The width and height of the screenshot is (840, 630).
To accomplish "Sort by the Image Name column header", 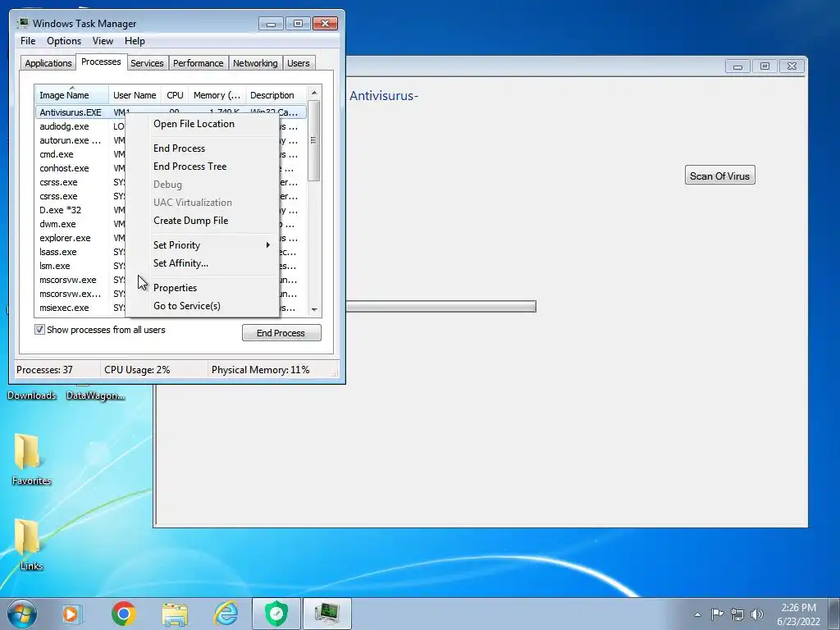I will tap(72, 95).
